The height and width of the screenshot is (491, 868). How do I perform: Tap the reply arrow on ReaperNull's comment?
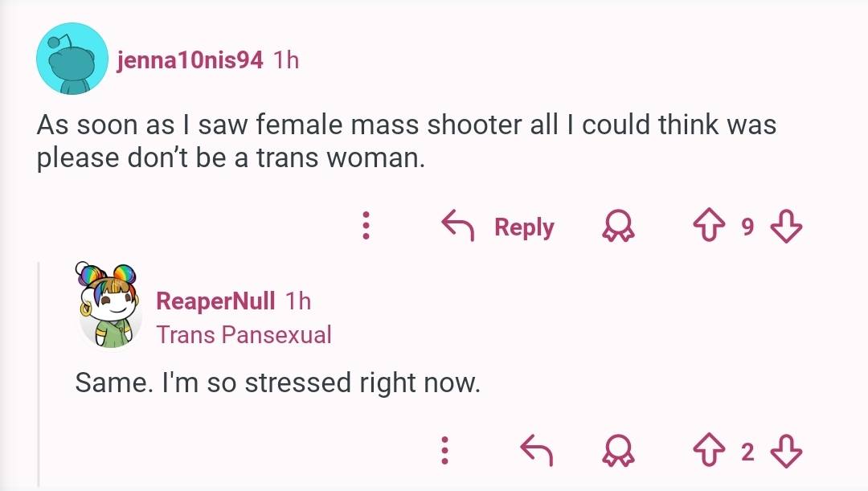pos(538,451)
